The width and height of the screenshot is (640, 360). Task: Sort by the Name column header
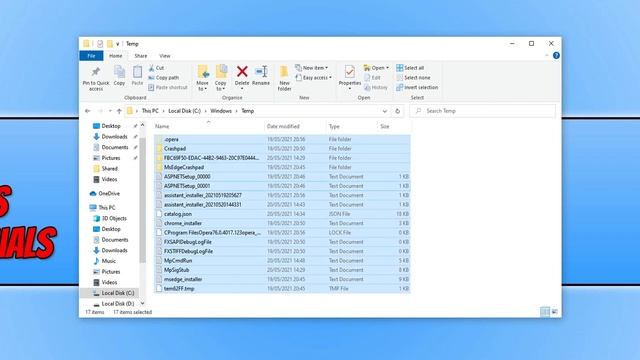[162, 127]
